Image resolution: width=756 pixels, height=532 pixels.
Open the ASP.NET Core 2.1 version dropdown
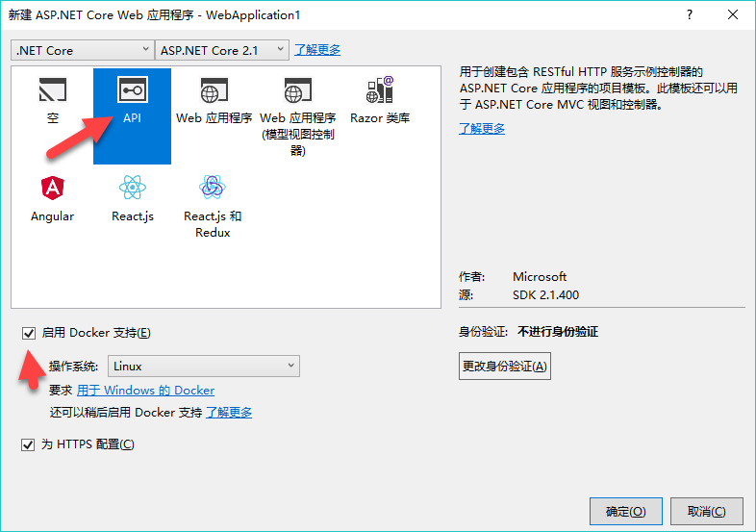click(x=222, y=50)
